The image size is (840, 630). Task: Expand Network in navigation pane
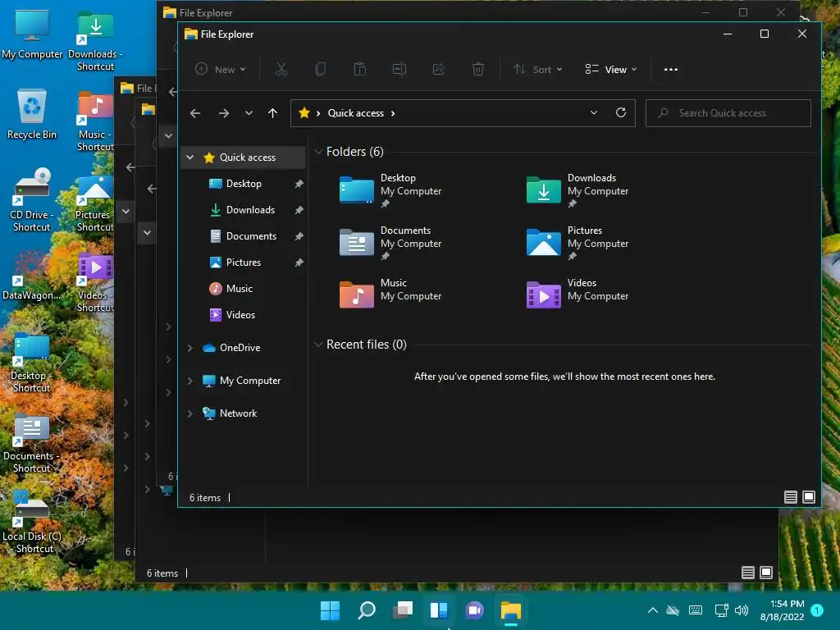tap(189, 413)
